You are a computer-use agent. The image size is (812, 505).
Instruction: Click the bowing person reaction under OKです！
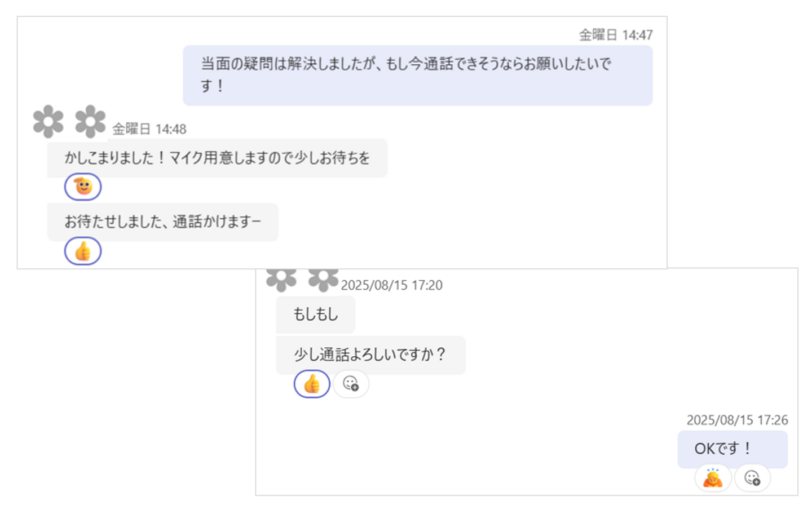(713, 479)
